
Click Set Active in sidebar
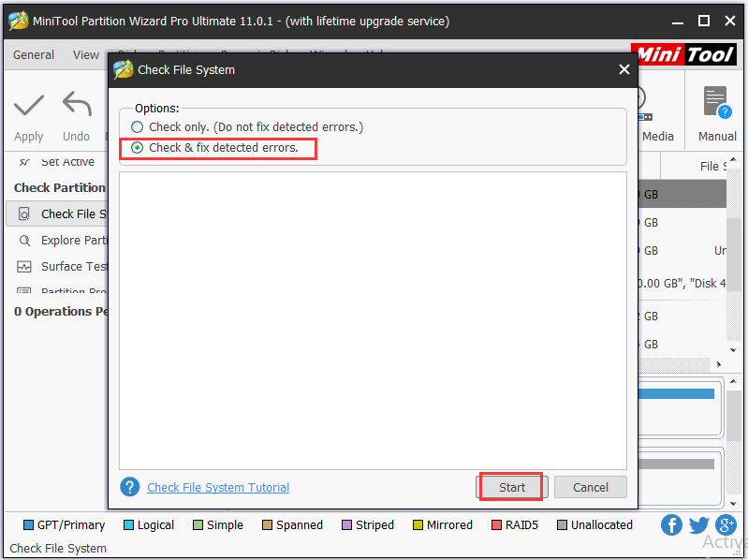(67, 162)
